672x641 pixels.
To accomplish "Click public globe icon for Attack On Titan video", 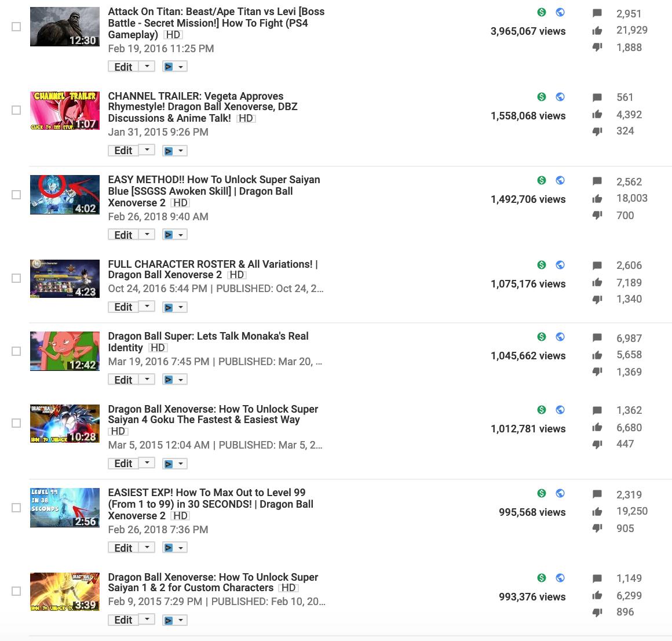I will pos(560,12).
